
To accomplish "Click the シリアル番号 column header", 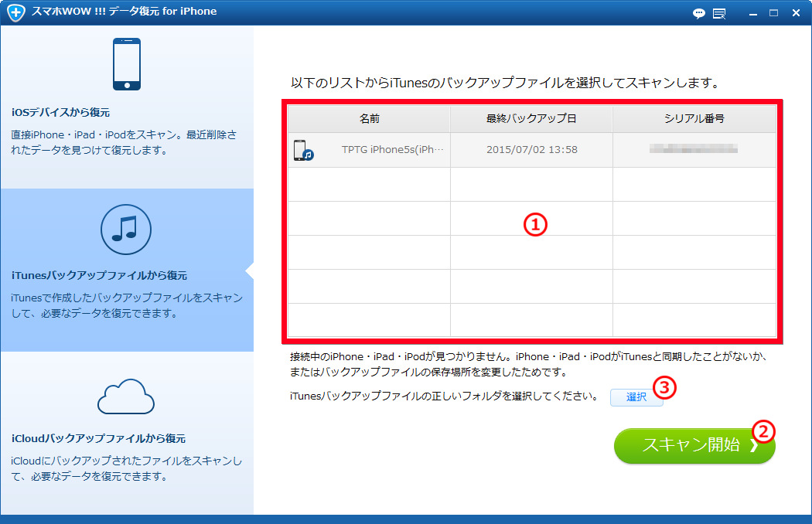I will [695, 117].
